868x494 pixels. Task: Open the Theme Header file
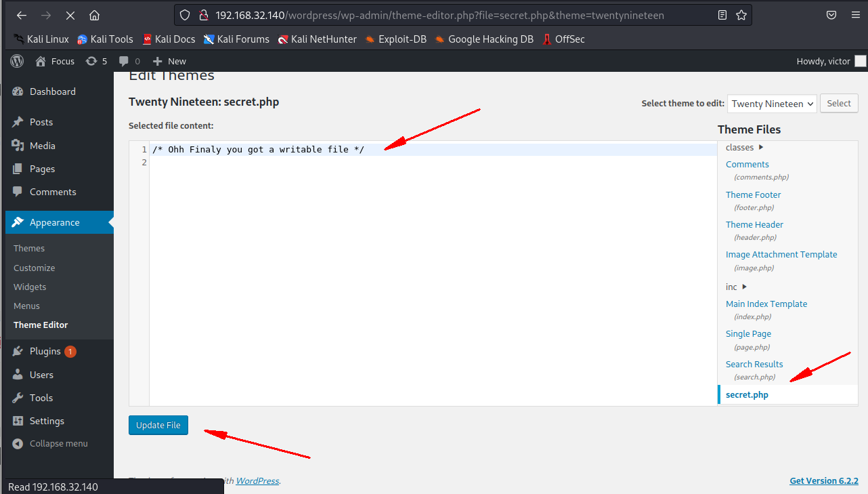pos(755,224)
